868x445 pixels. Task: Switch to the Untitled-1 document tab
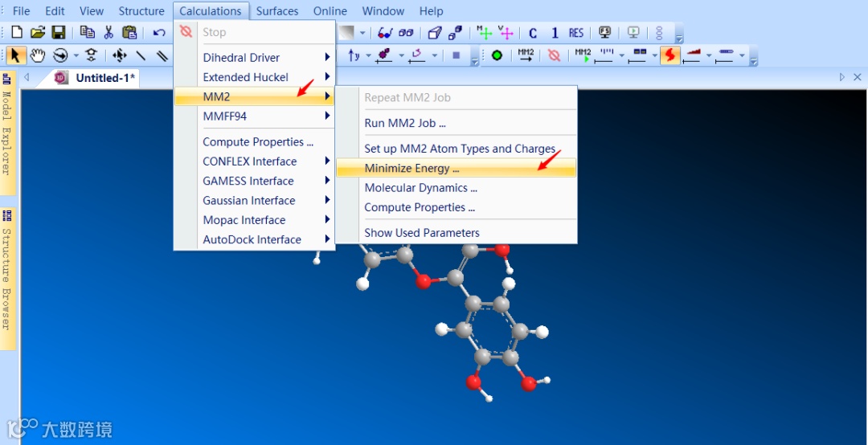[x=95, y=78]
